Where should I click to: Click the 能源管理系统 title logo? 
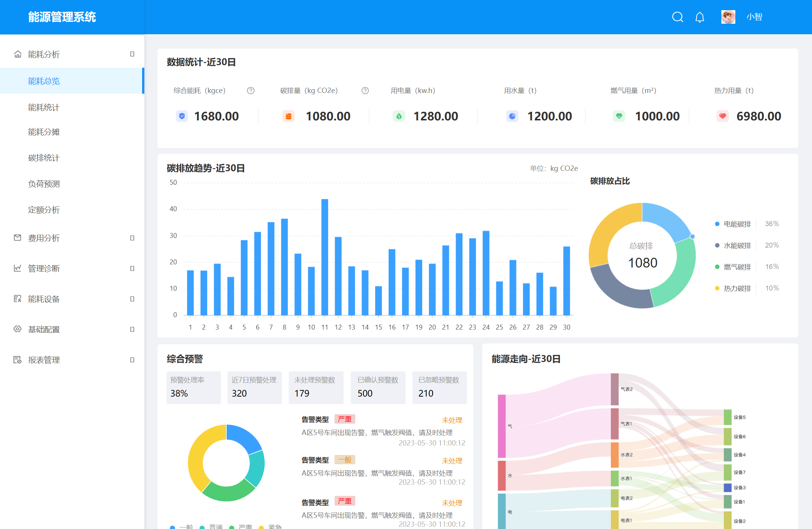coord(62,17)
